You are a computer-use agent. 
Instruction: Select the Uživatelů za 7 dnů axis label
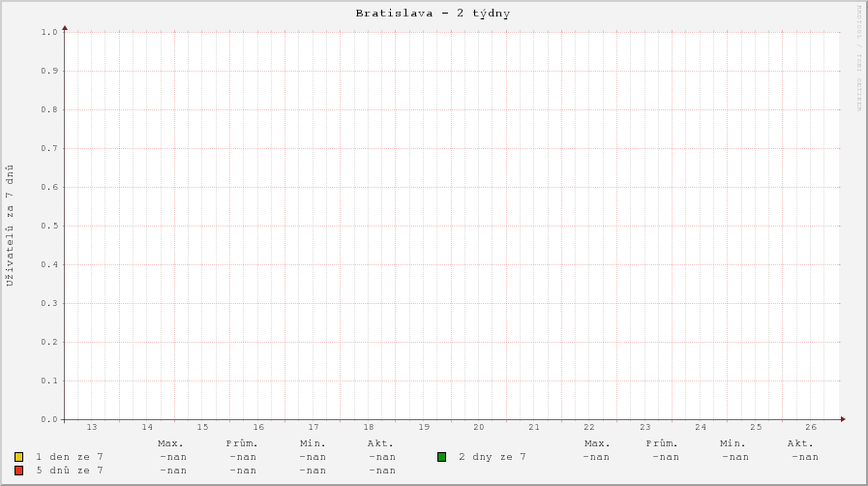pyautogui.click(x=11, y=226)
